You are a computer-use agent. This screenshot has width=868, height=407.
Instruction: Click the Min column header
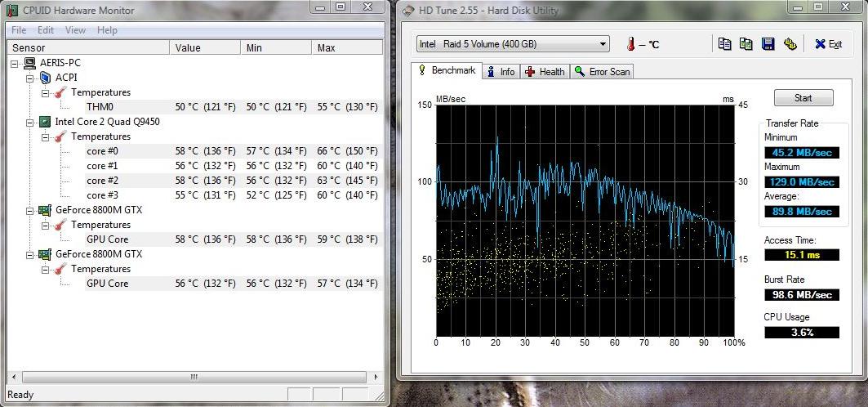(x=276, y=47)
